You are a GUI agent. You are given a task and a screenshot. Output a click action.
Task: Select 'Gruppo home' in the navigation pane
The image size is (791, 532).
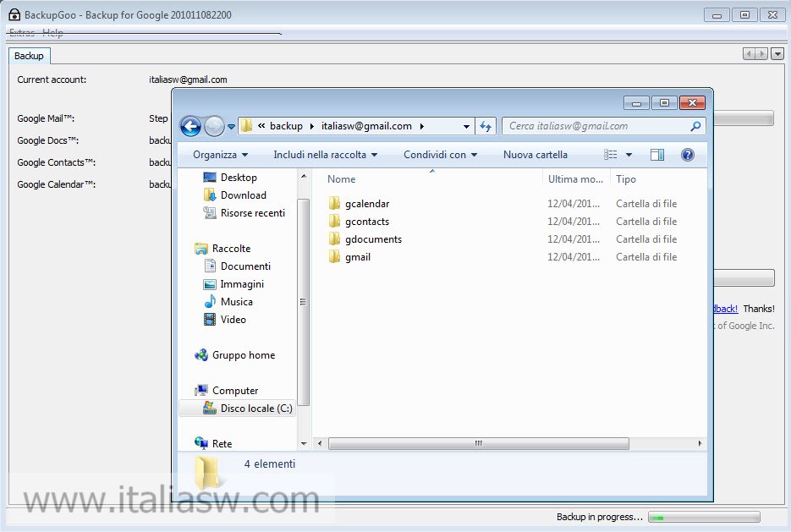234,355
